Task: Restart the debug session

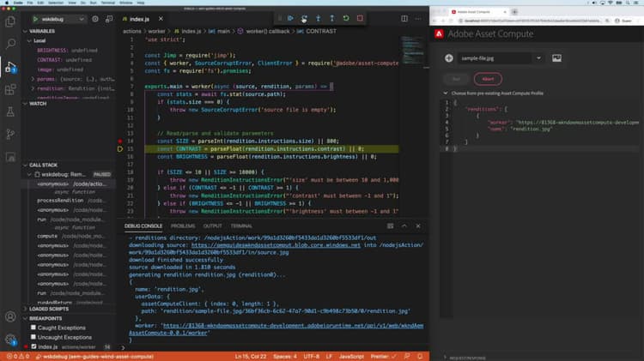Action: point(346,18)
